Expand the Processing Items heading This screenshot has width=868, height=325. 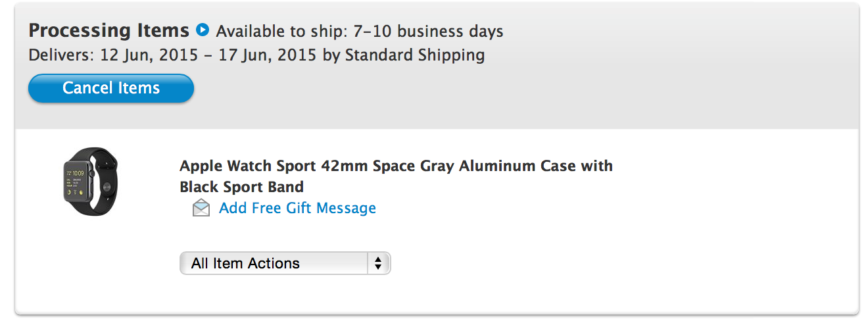point(109,30)
